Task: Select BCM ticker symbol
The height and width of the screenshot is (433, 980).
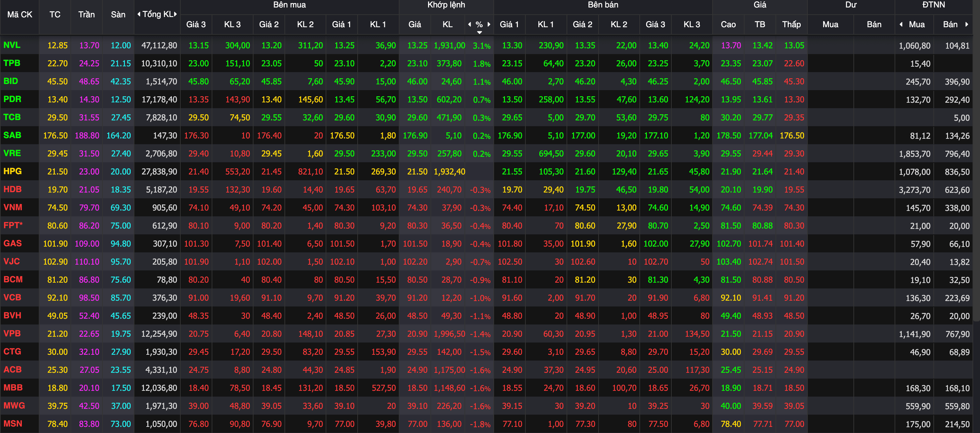Action: tap(13, 279)
